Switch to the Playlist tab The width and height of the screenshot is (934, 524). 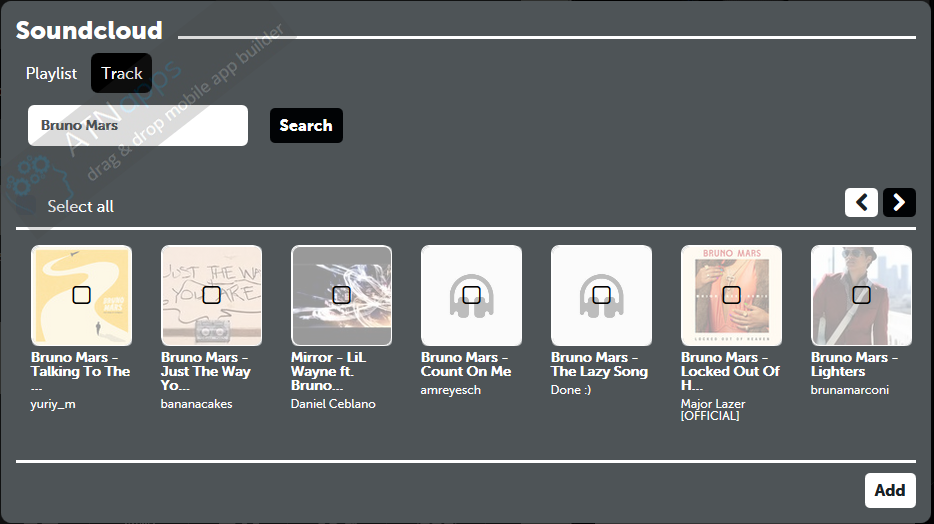[x=51, y=73]
